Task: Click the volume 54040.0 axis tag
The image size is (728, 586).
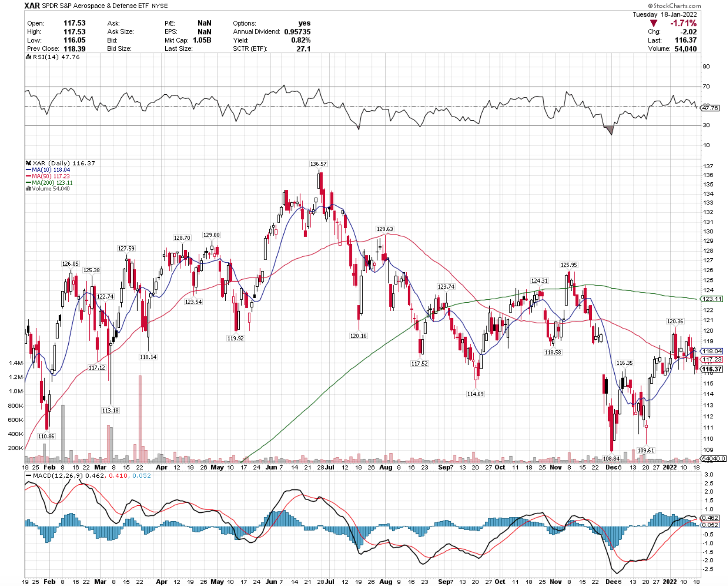Action: (713, 459)
